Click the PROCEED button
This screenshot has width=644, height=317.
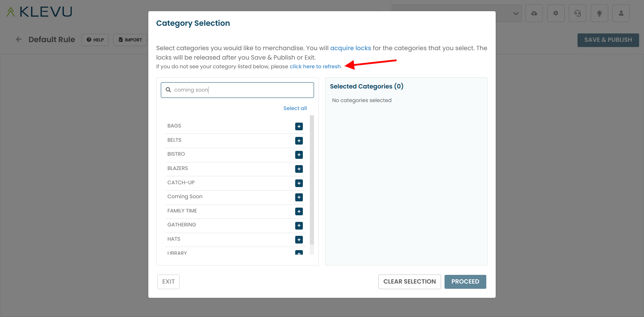[x=465, y=282]
